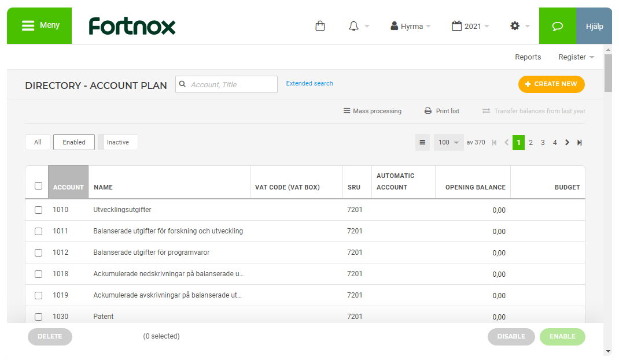The height and width of the screenshot is (364, 619).
Task: Click the Fortnox logo
Action: click(132, 26)
